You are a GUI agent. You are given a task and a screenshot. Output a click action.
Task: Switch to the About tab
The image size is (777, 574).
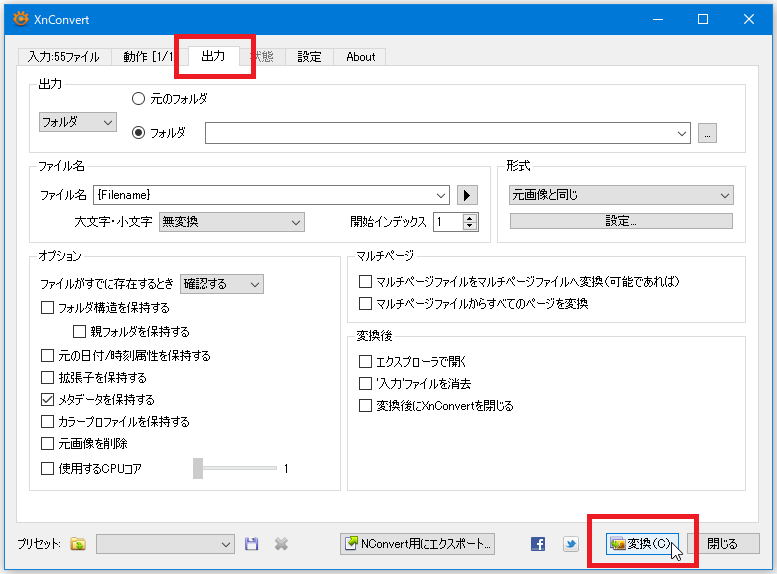coord(360,57)
